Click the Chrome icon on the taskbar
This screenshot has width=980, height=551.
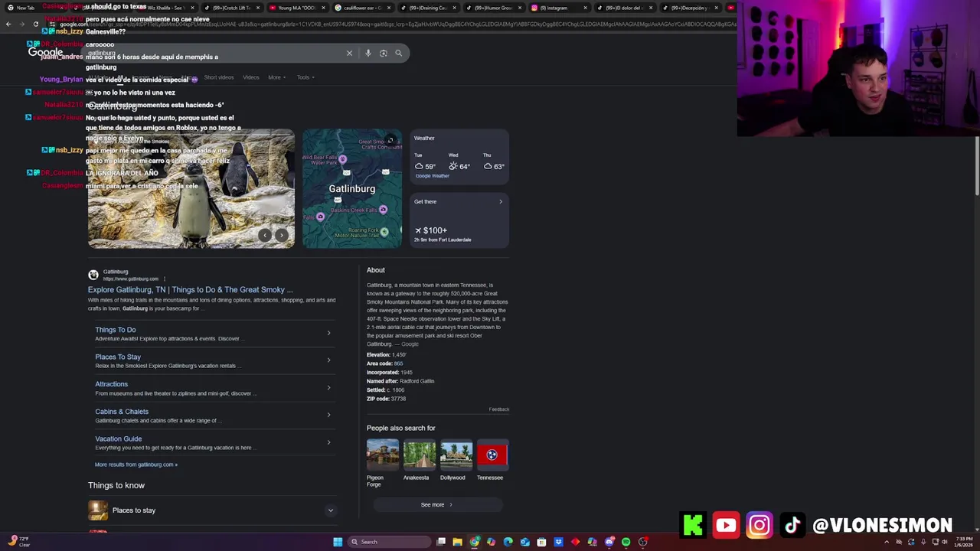pyautogui.click(x=475, y=542)
